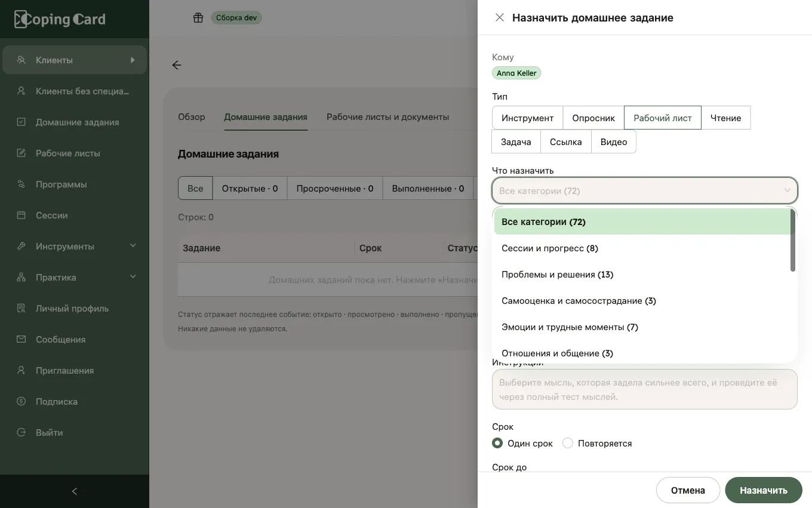This screenshot has width=812, height=508.
Task: Select the Задача type button
Action: click(516, 141)
